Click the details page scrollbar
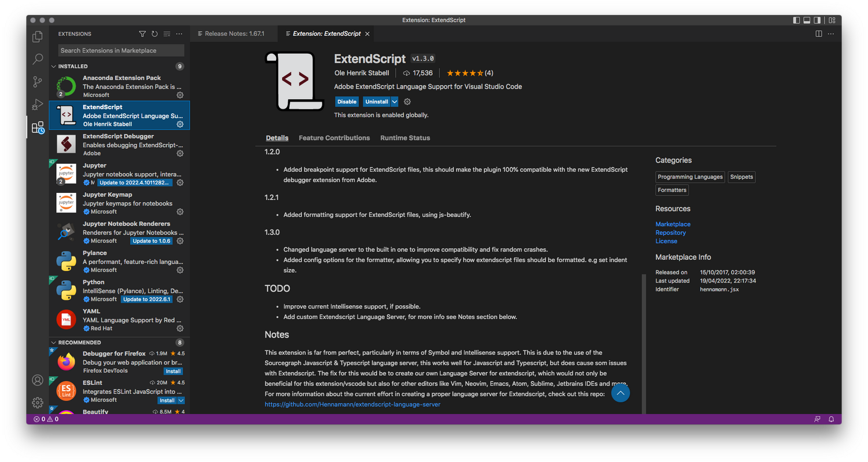868x462 pixels. pyautogui.click(x=643, y=344)
